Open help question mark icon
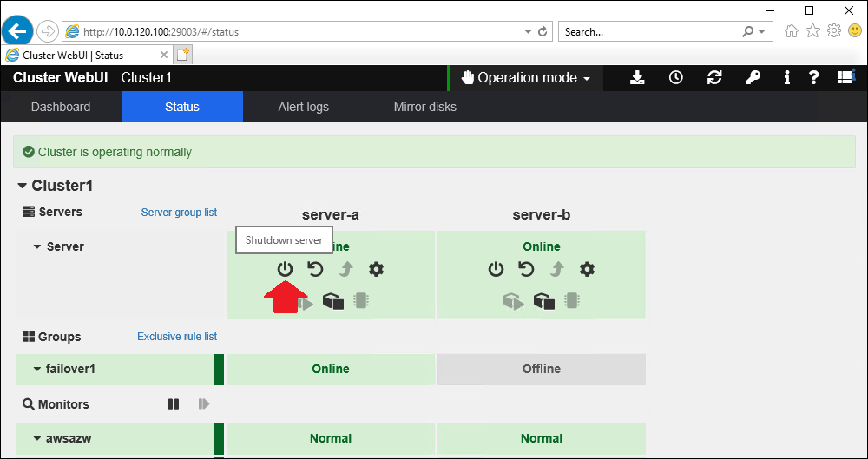This screenshot has width=868, height=459. pyautogui.click(x=814, y=78)
